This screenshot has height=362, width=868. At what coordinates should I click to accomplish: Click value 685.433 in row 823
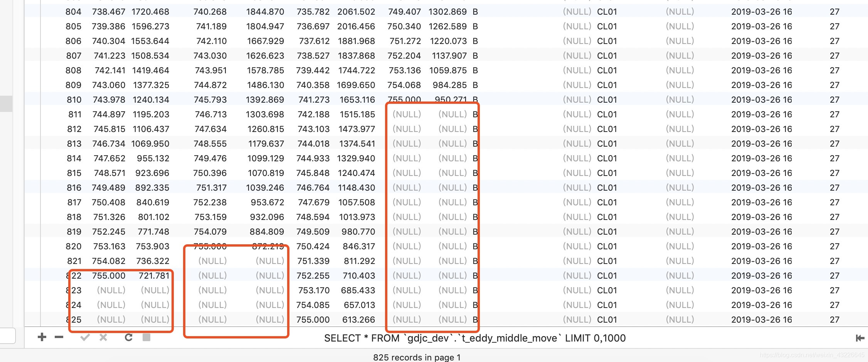point(358,290)
